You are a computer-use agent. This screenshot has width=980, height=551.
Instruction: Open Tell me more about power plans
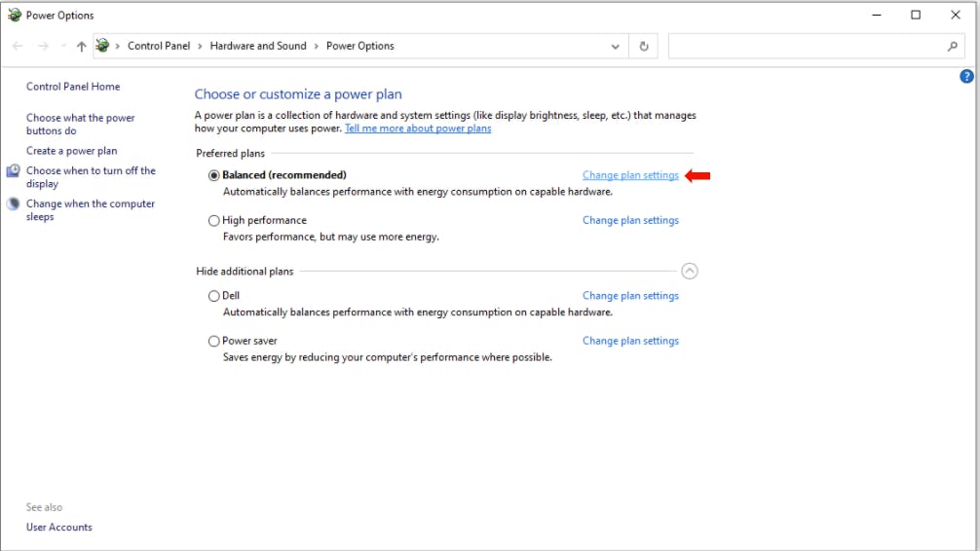(x=418, y=129)
